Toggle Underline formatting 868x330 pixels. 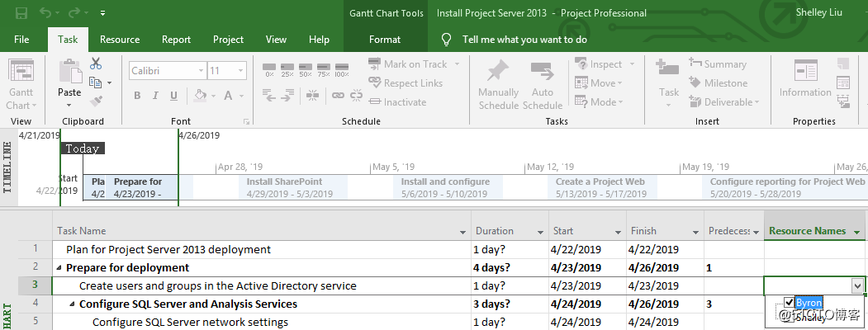(173, 96)
